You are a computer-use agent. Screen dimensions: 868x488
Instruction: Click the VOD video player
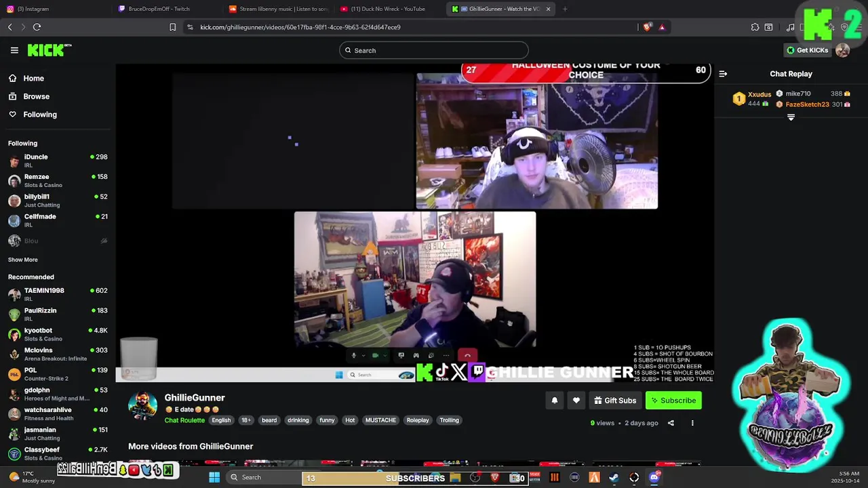click(414, 223)
